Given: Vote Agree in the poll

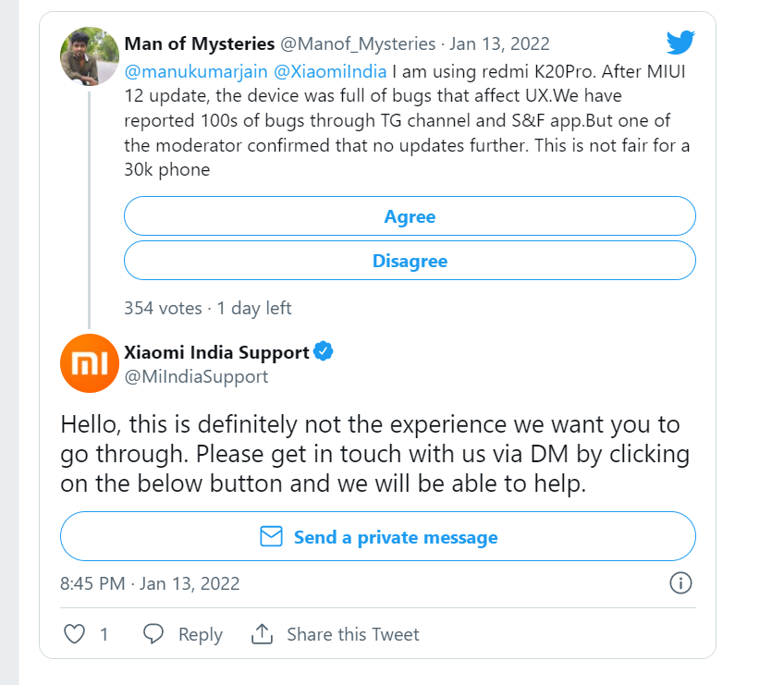Looking at the screenshot, I should pyautogui.click(x=410, y=216).
